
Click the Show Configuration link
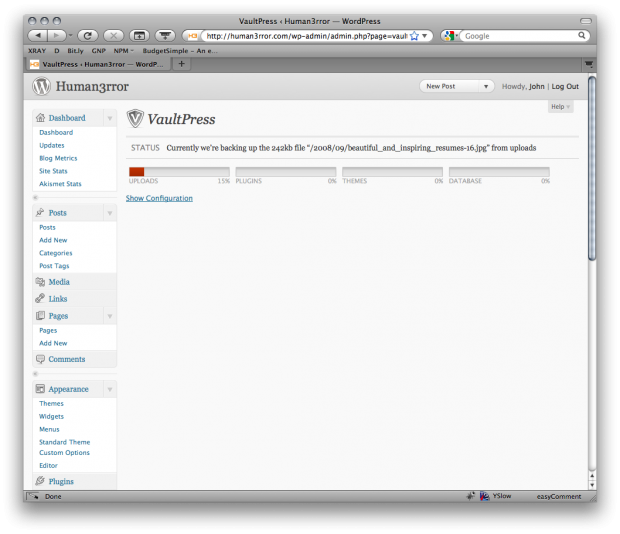159,198
